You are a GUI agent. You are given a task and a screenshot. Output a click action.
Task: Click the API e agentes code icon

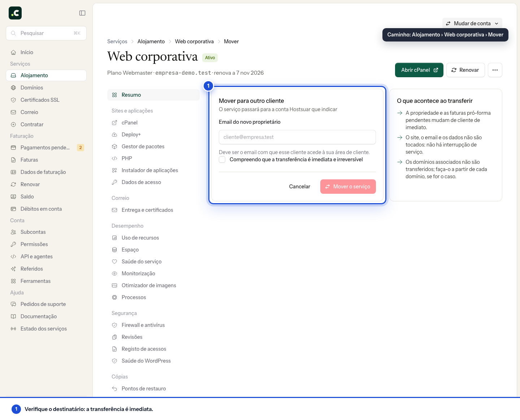[13, 257]
